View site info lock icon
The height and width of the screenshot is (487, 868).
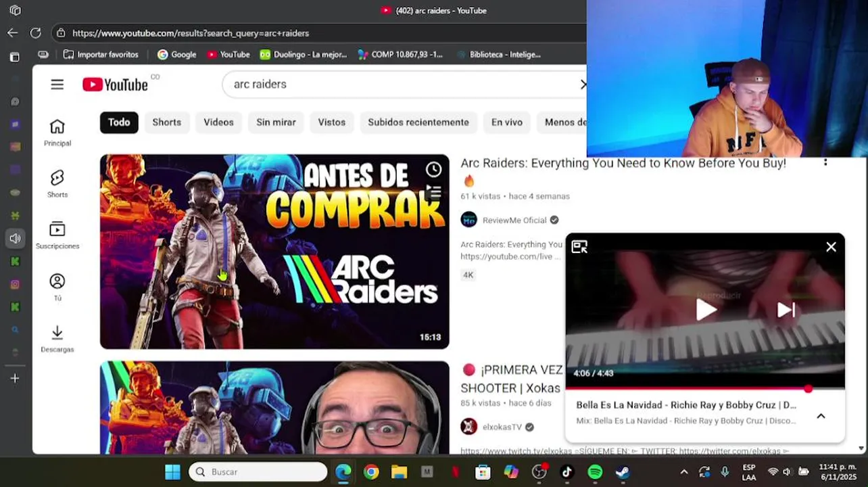click(62, 32)
